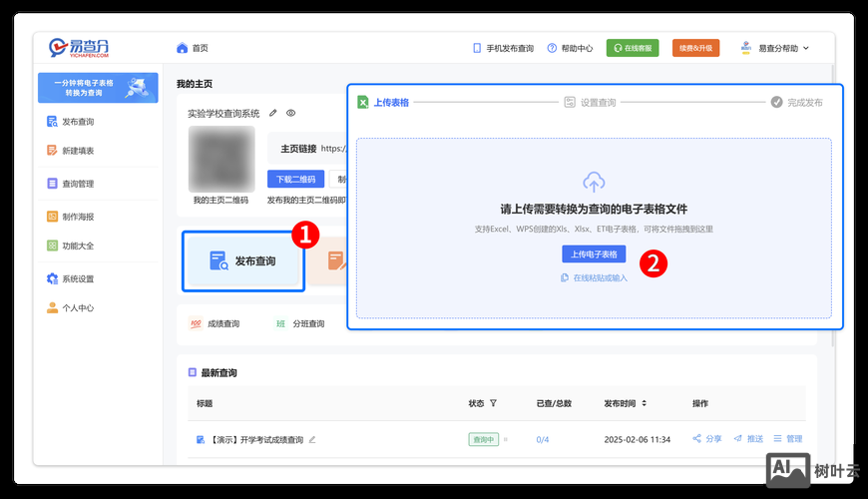This screenshot has width=868, height=499.
Task: Click the 易查分 logo
Action: (x=78, y=48)
